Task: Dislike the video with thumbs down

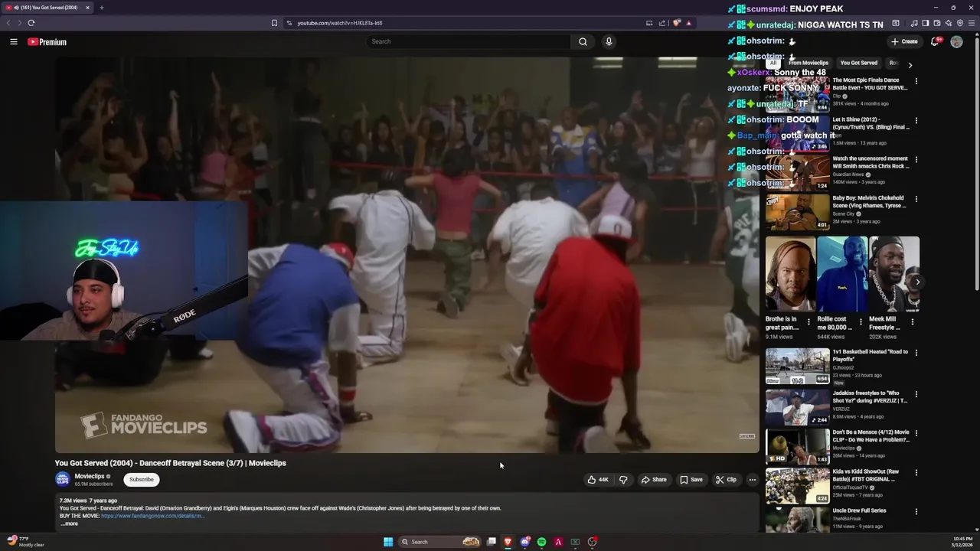Action: 623,480
